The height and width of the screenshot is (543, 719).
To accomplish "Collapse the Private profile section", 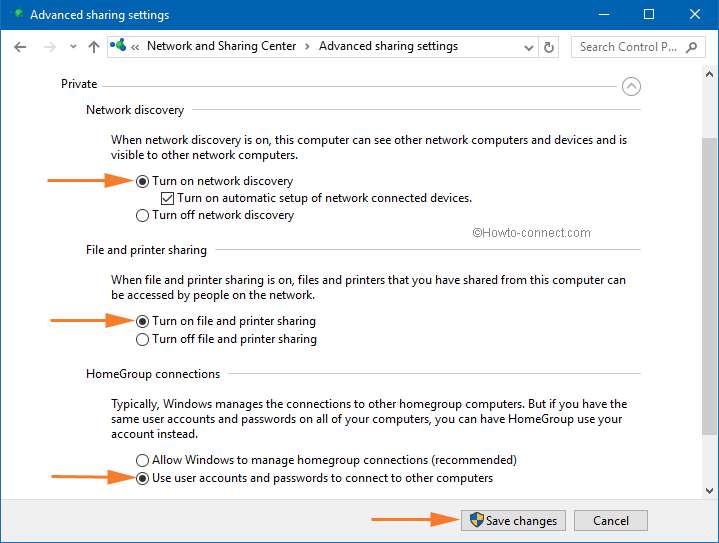I will (x=631, y=86).
